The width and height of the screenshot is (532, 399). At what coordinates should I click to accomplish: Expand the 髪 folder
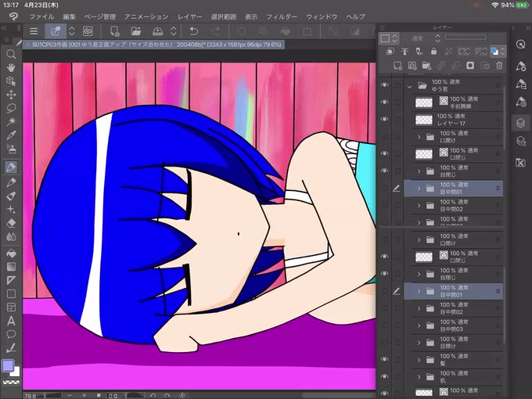419,360
